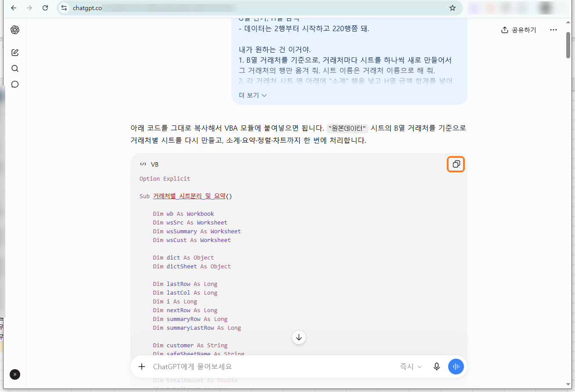Reload the ChatGPT page
575x392 pixels.
[45, 8]
